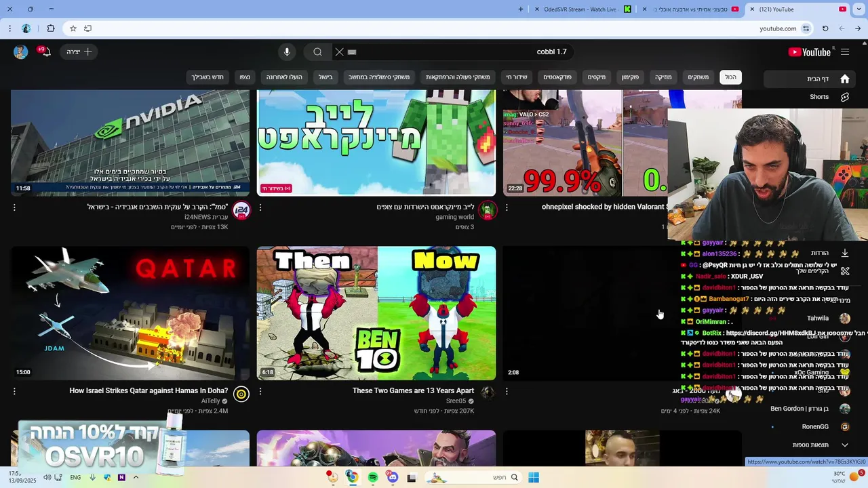Open the YouTube hamburger guide menu
Image resolution: width=868 pixels, height=488 pixels.
pos(845,52)
